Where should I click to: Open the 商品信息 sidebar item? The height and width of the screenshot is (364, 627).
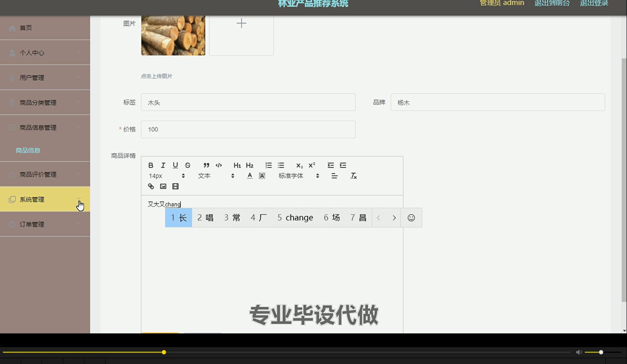tap(28, 150)
